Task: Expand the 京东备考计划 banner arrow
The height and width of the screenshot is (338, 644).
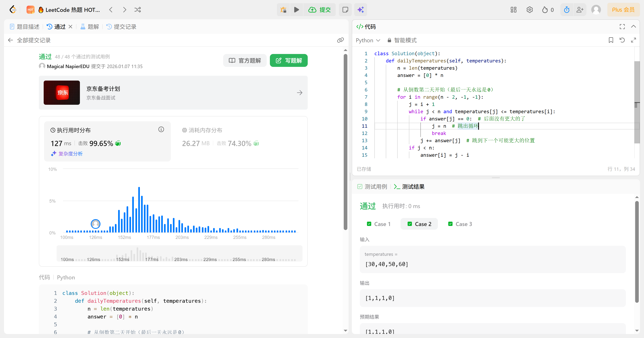Action: [299, 93]
